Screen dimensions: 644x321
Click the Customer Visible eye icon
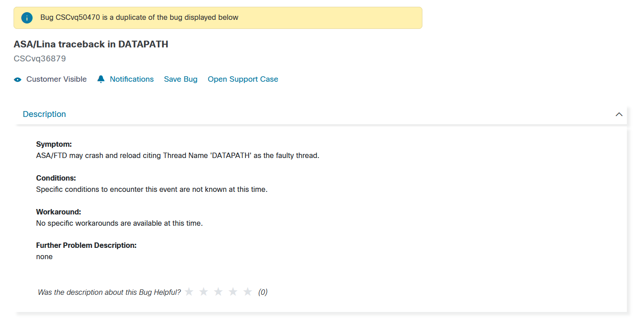coord(18,79)
